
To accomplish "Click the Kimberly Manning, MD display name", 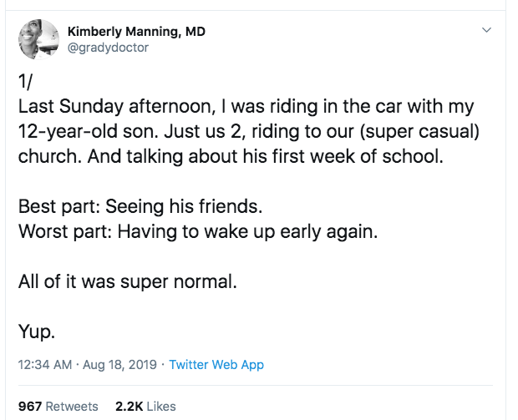I will 136,32.
